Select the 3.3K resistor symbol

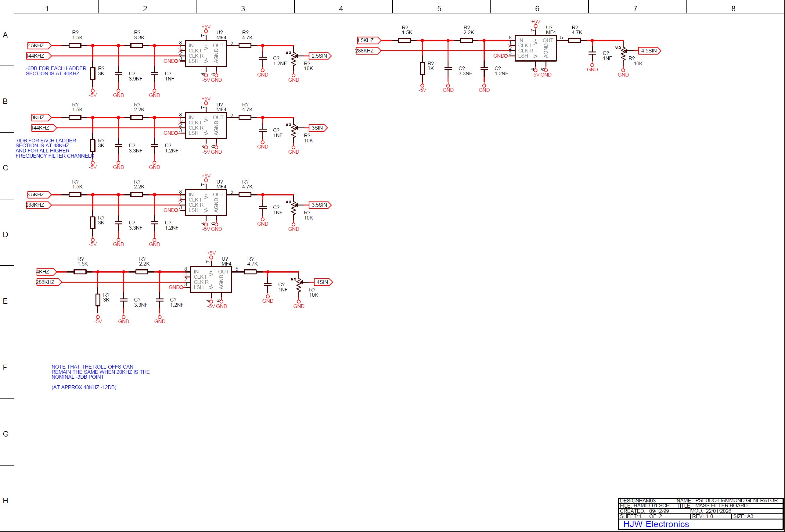coord(136,45)
